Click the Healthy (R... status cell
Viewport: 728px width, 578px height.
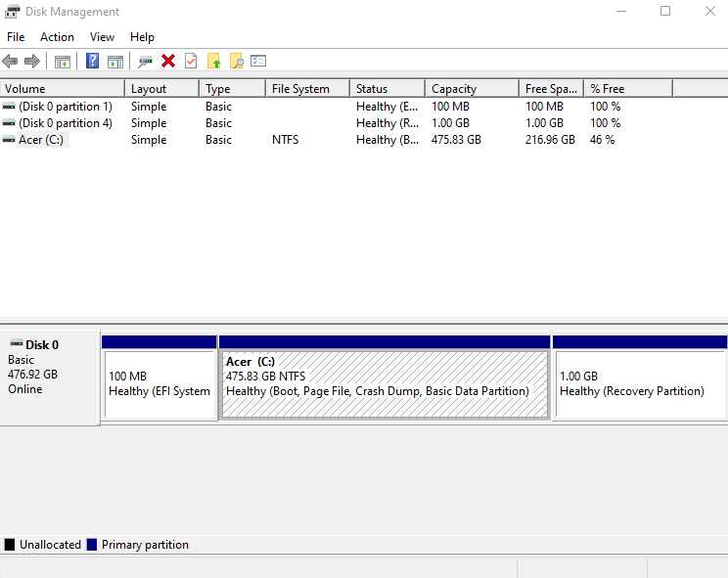(x=387, y=123)
